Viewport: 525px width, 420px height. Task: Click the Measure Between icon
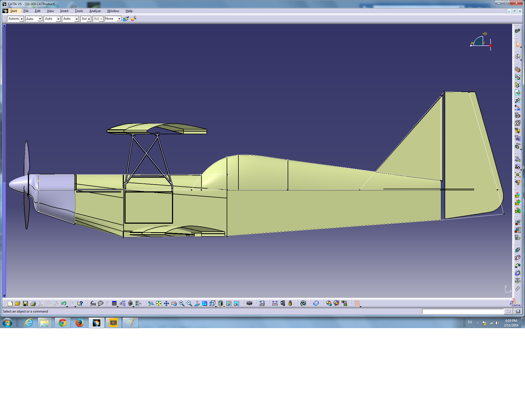click(275, 303)
